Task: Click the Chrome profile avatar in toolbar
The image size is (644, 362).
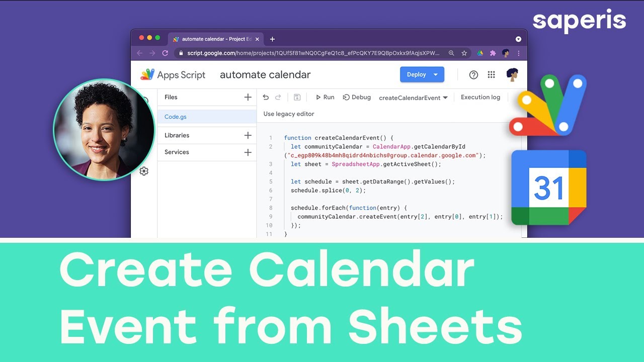Action: point(506,53)
